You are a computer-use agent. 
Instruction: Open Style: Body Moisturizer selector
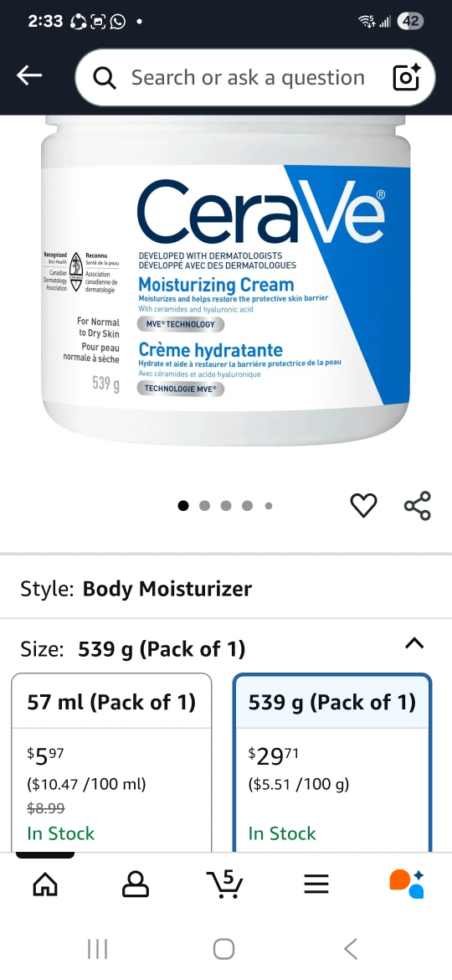click(x=226, y=588)
